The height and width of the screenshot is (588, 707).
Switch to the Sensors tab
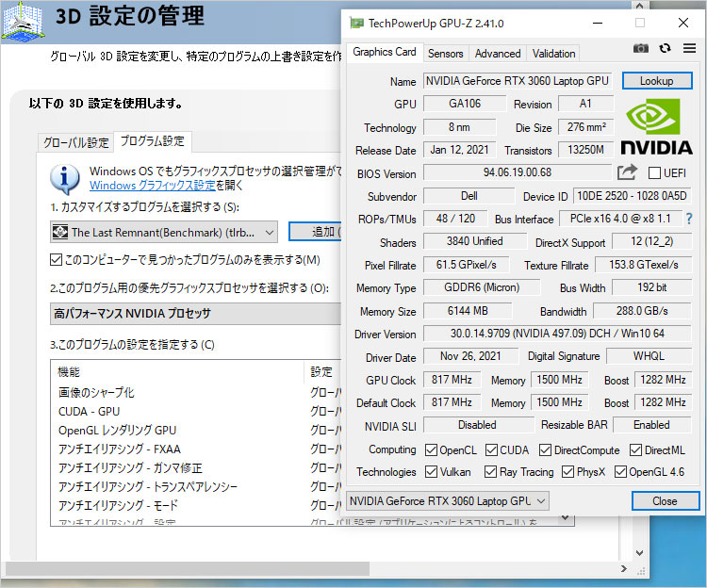point(446,54)
